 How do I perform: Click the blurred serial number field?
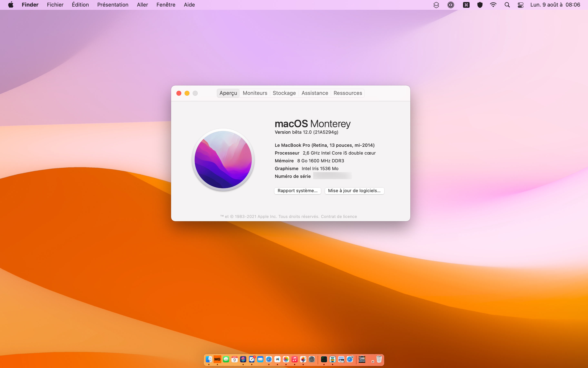click(332, 176)
